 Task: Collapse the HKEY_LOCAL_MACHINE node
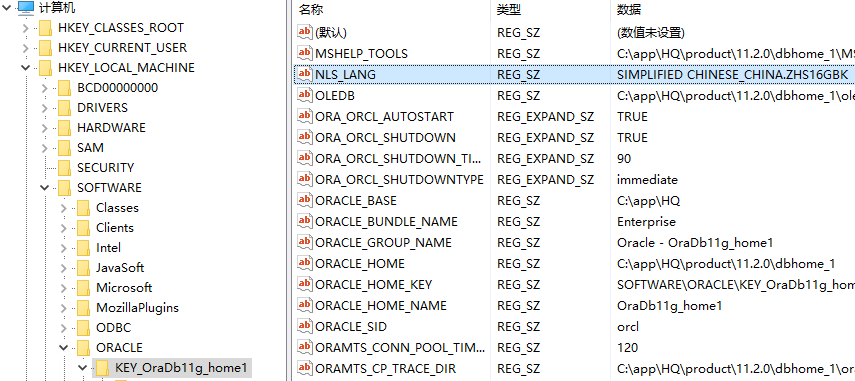[26, 68]
